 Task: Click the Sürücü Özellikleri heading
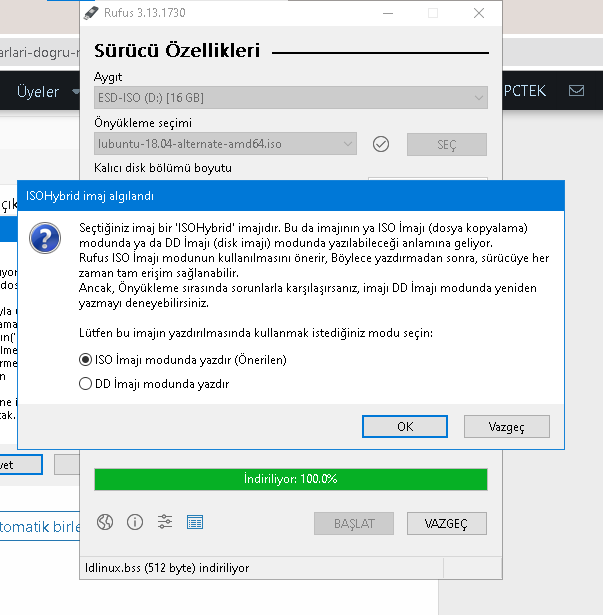pyautogui.click(x=177, y=51)
